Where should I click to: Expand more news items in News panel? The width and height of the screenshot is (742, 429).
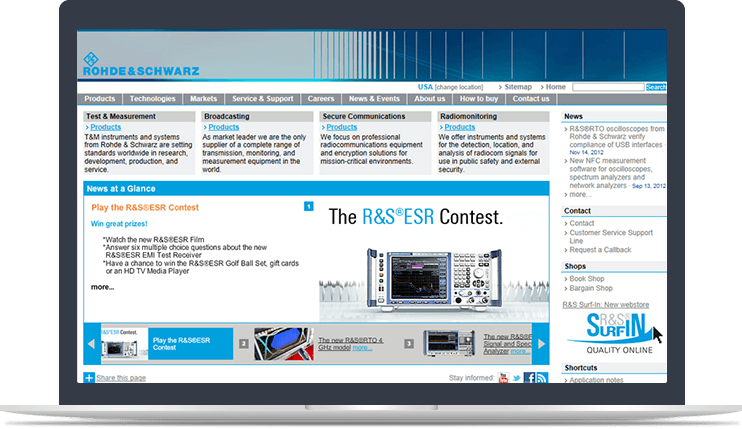point(582,194)
